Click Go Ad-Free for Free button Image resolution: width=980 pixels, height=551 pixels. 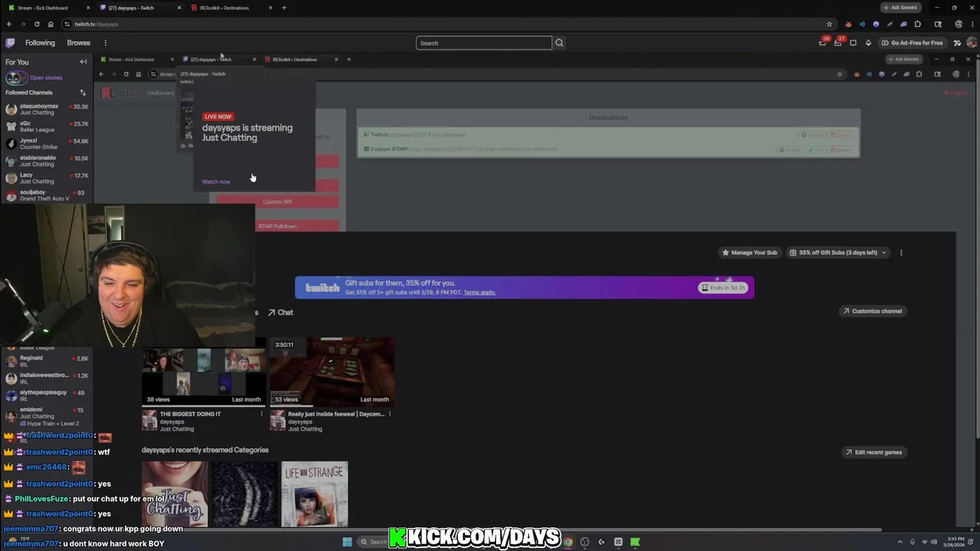pyautogui.click(x=912, y=43)
